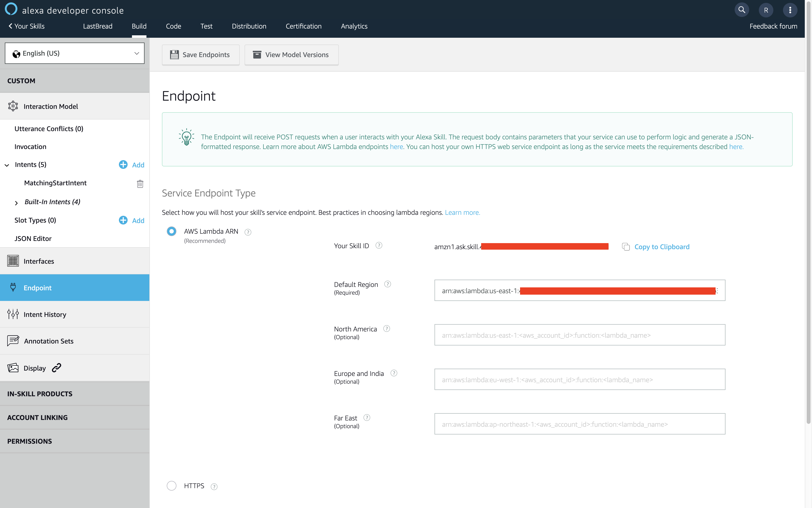The image size is (812, 508).
Task: Click the Save Endpoints floppy disk icon
Action: click(174, 54)
